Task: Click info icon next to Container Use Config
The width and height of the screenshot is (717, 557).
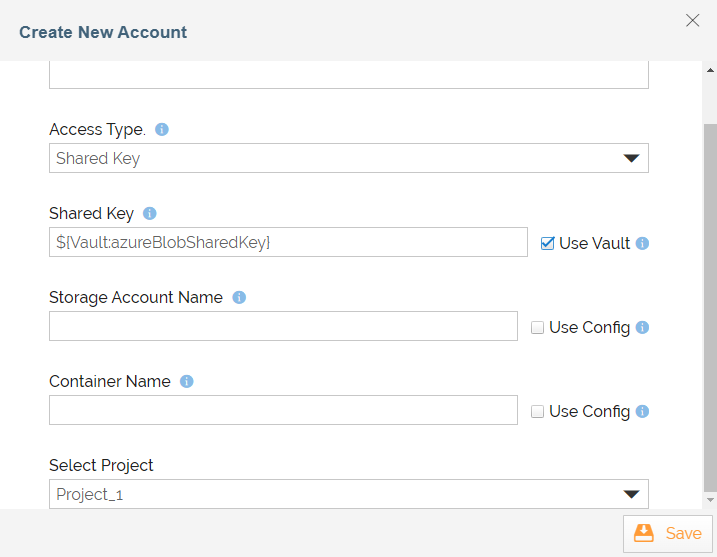Action: click(x=642, y=412)
